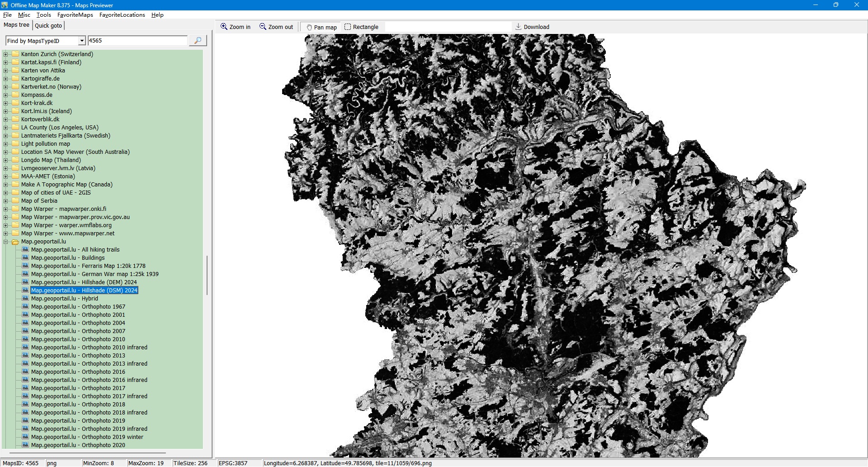Click the search magnifier button
Image resolution: width=868 pixels, height=467 pixels.
(198, 41)
